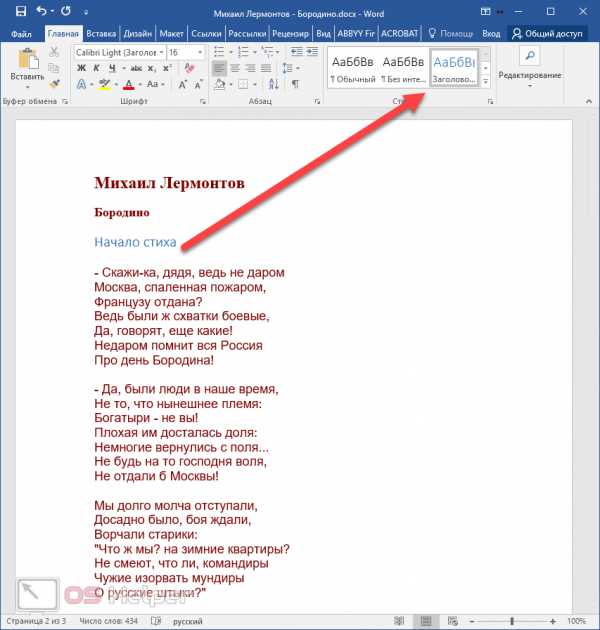Viewport: 600px width, 630px height.
Task: Click the Число слов: 434 counter
Action: [109, 621]
